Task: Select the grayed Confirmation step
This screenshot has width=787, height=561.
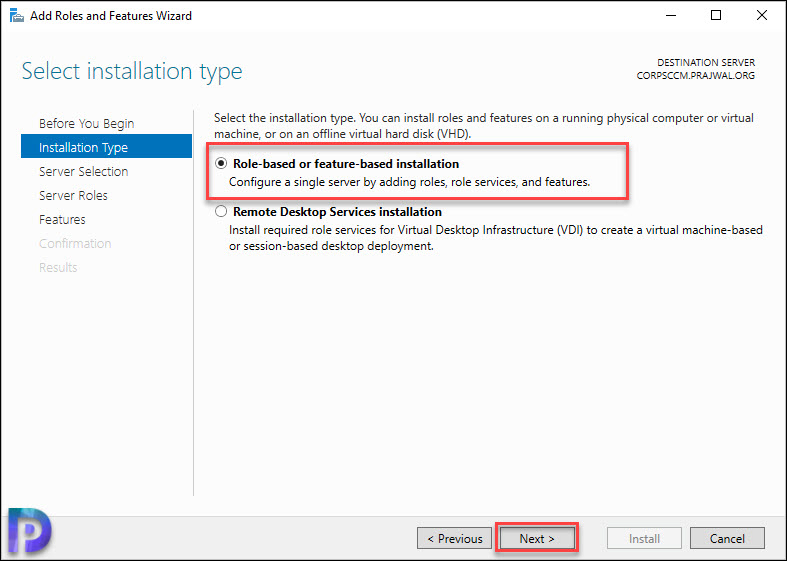Action: (x=75, y=244)
